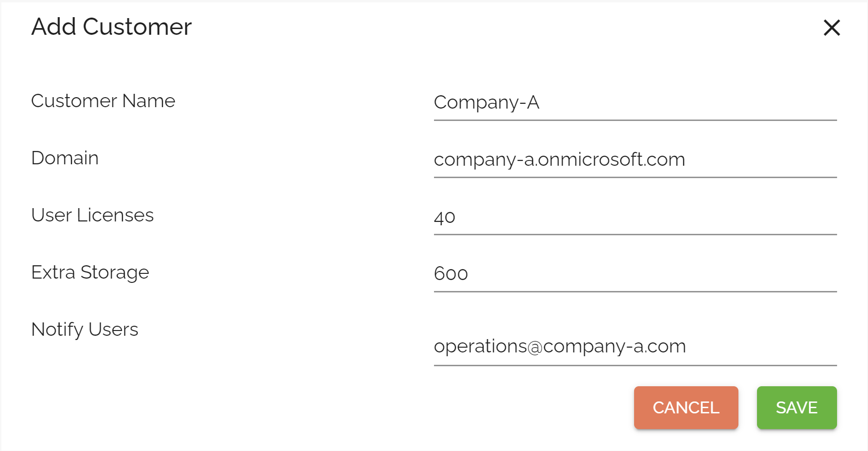Click the User Licenses label
Image resolution: width=868 pixels, height=451 pixels.
pyautogui.click(x=92, y=215)
